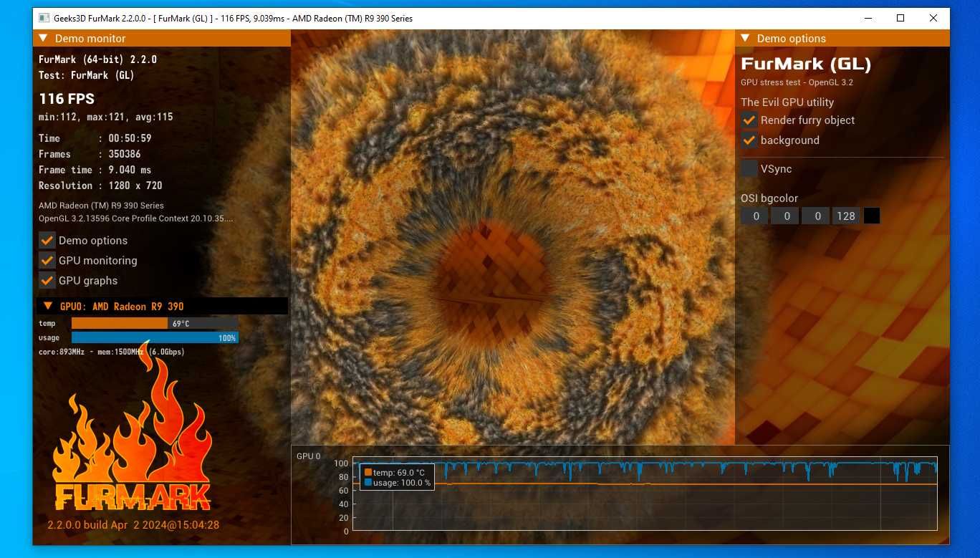This screenshot has height=558, width=980.
Task: Click the core:893MHz mem:1500MHz clock text
Action: tap(112, 352)
